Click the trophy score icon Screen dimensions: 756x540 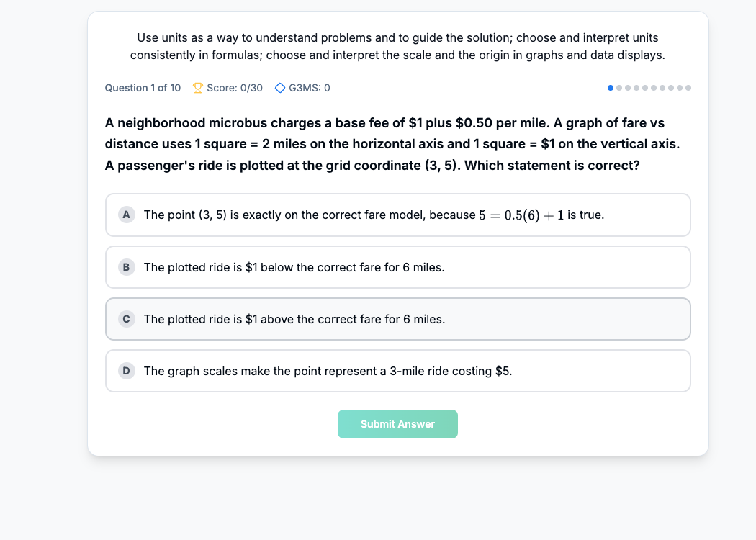(x=198, y=88)
